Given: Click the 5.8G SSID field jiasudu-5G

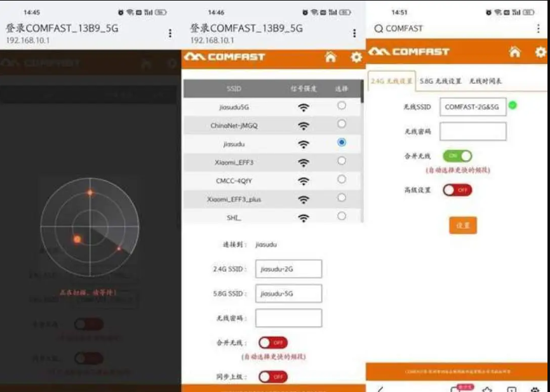Looking at the screenshot, I should (x=288, y=294).
